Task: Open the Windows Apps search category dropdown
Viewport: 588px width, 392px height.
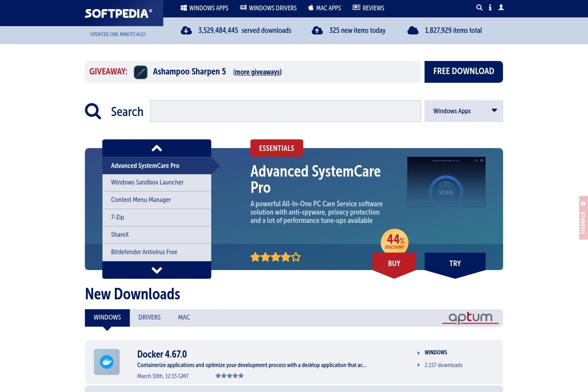Action: coord(464,111)
